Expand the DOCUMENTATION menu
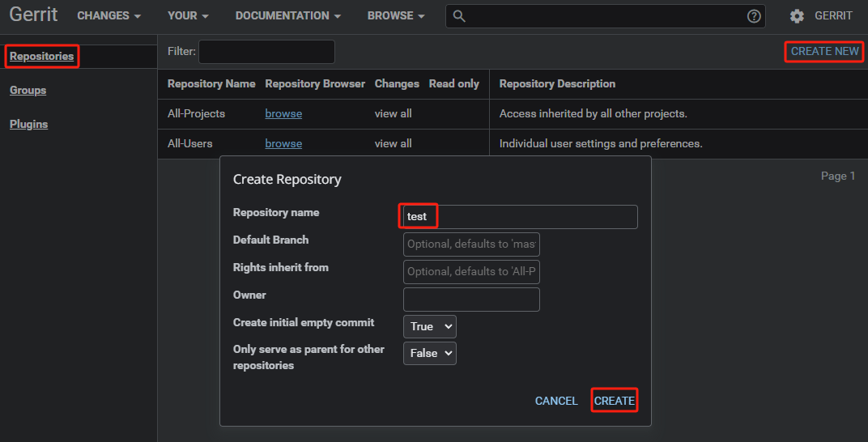 coord(287,16)
